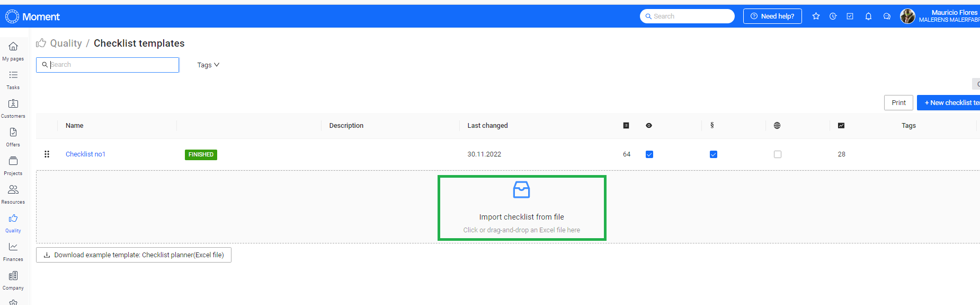Toggle the eye column checkbox for Checklist no1
The height and width of the screenshot is (305, 980).
click(649, 154)
